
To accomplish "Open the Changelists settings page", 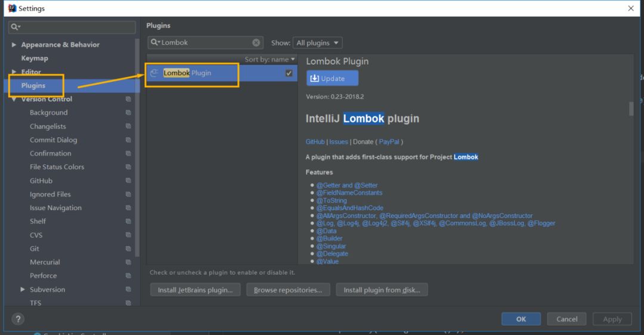I will point(48,127).
